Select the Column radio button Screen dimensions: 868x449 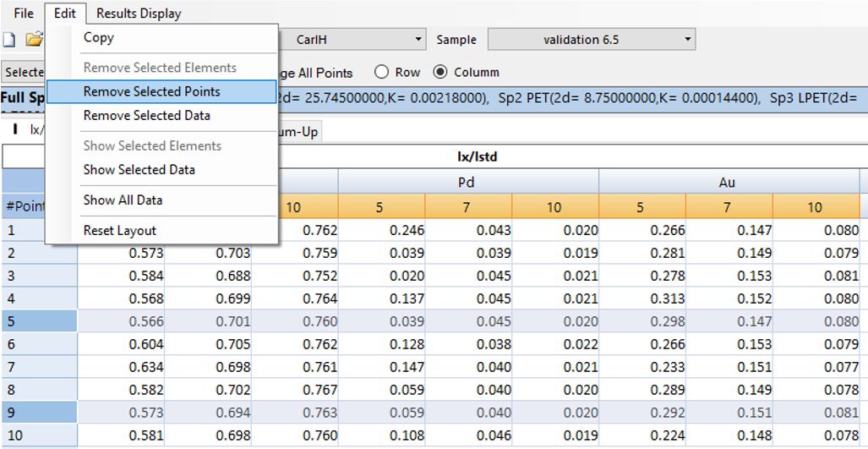pos(440,73)
